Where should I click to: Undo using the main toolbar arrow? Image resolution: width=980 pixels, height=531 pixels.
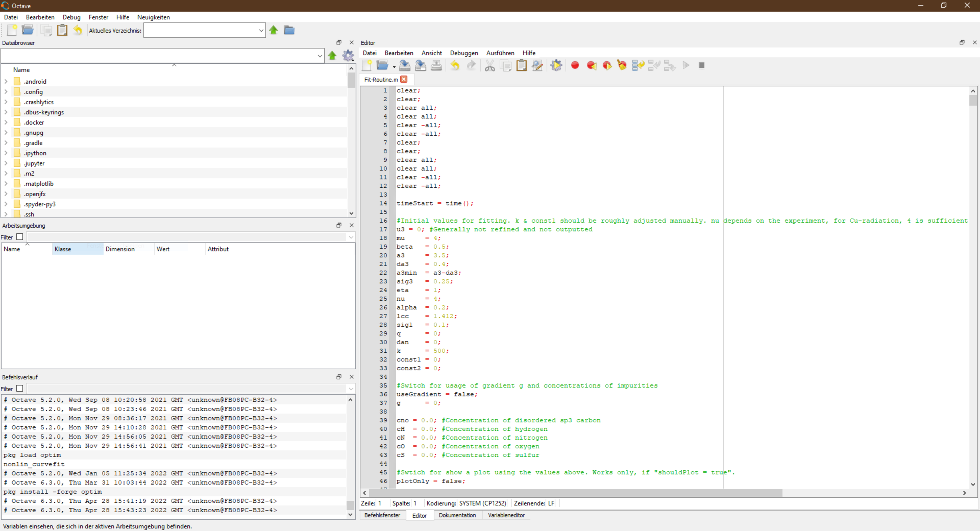[x=78, y=30]
